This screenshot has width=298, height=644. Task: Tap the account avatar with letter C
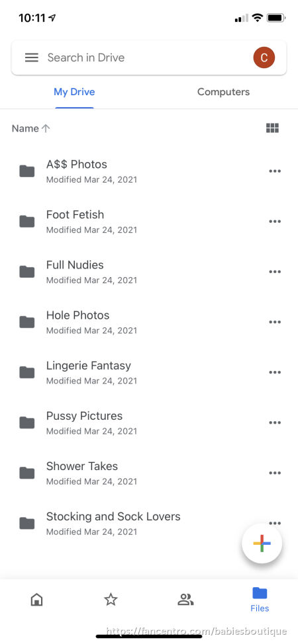coord(264,58)
